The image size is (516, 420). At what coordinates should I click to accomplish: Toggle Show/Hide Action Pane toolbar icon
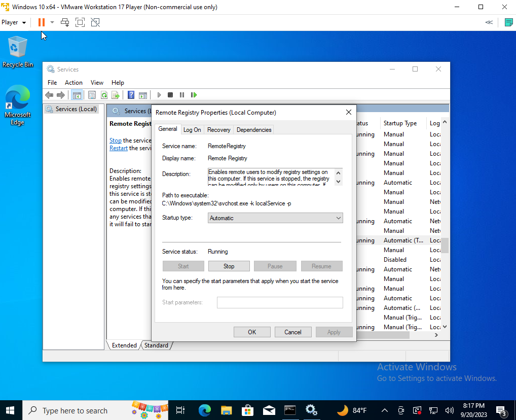tap(143, 95)
